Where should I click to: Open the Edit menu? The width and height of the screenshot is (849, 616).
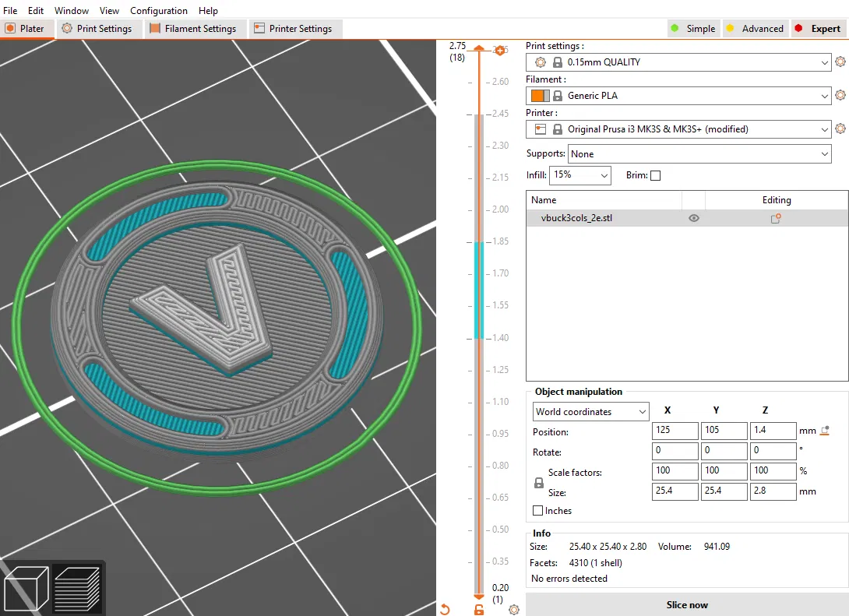[36, 10]
